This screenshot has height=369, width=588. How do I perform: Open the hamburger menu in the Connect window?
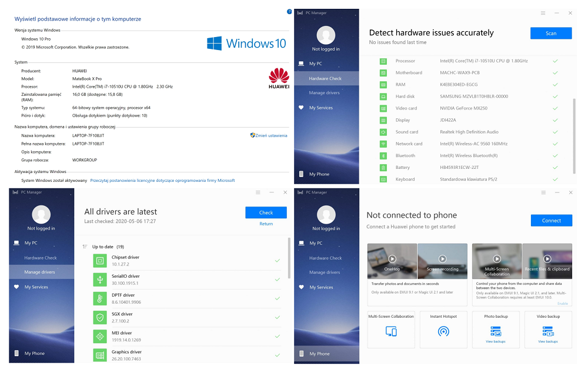tap(543, 192)
